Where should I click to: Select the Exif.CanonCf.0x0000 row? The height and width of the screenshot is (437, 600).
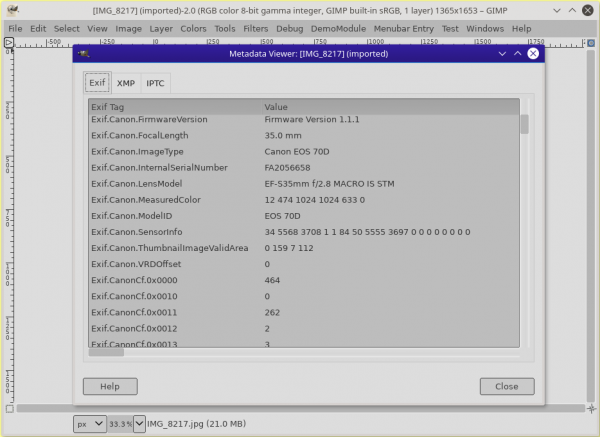(x=304, y=280)
